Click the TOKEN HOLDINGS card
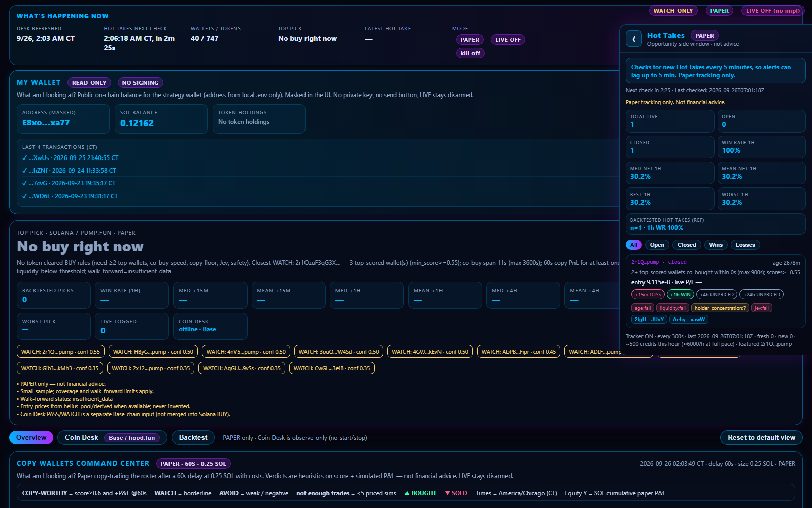 (x=259, y=119)
